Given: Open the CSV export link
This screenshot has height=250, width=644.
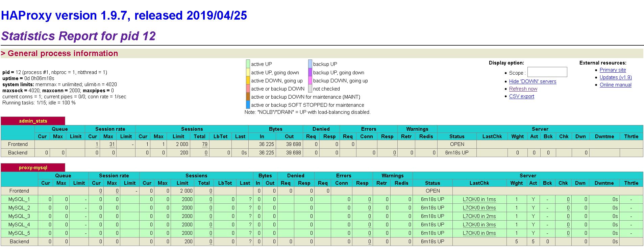Looking at the screenshot, I should point(522,96).
